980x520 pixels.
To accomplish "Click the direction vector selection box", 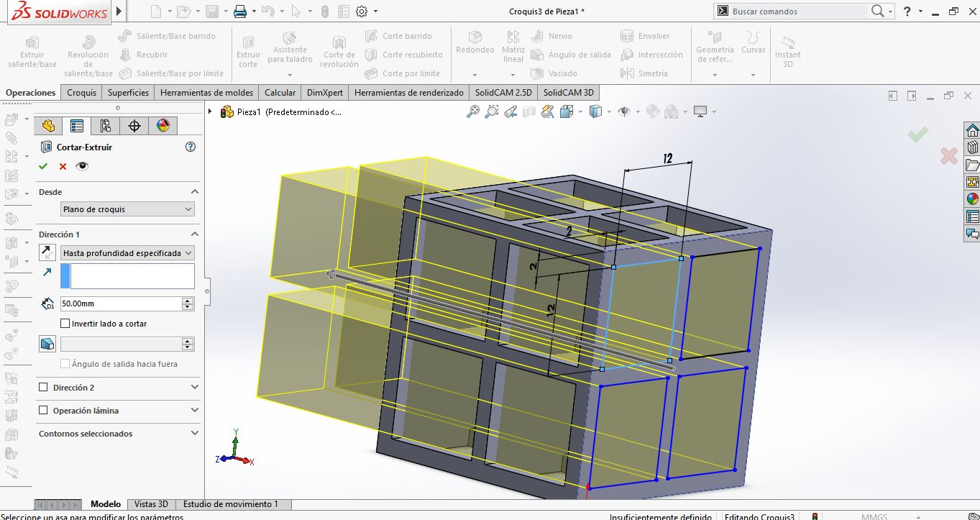I will pyautogui.click(x=132, y=276).
